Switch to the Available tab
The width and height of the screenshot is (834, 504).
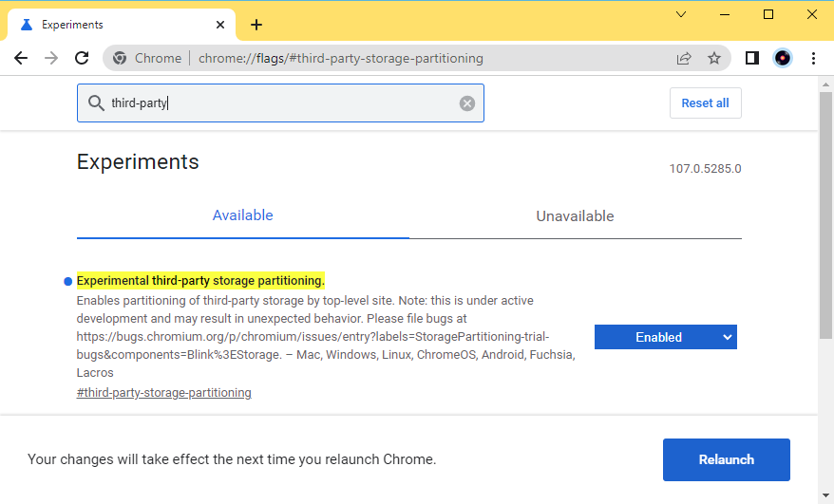242,215
